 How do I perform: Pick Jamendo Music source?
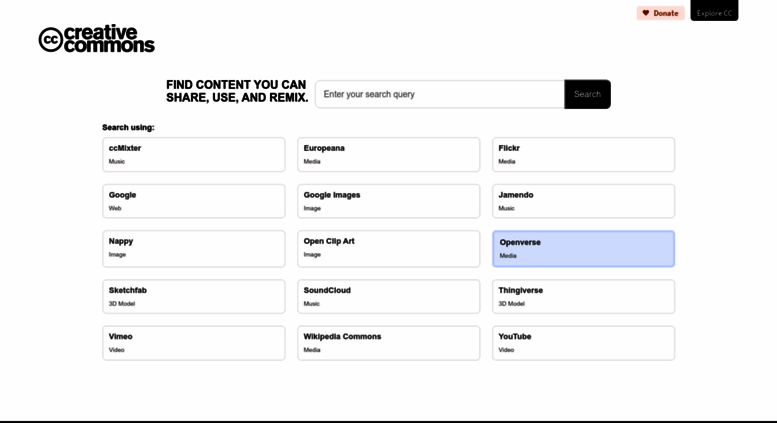click(583, 201)
